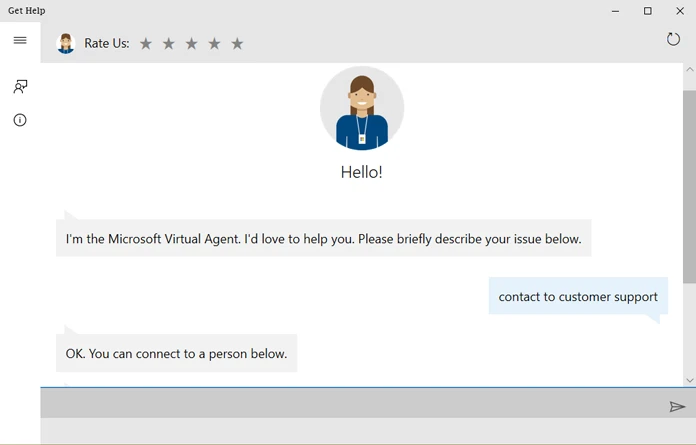Rate five stars

click(x=237, y=44)
